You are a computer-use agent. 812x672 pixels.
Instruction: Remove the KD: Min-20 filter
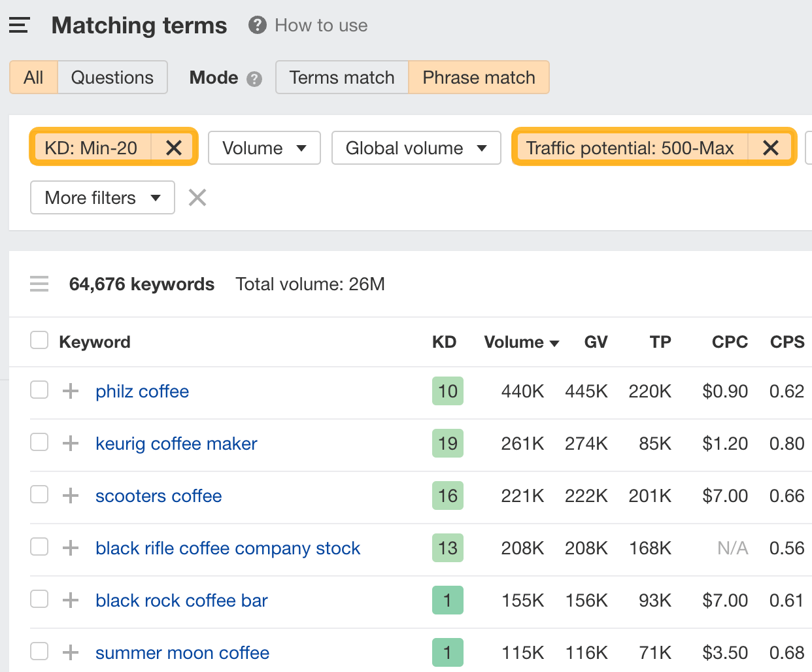tap(173, 148)
